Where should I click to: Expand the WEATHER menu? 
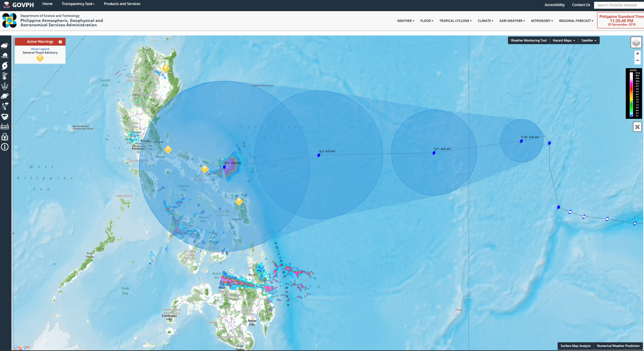[x=406, y=21]
